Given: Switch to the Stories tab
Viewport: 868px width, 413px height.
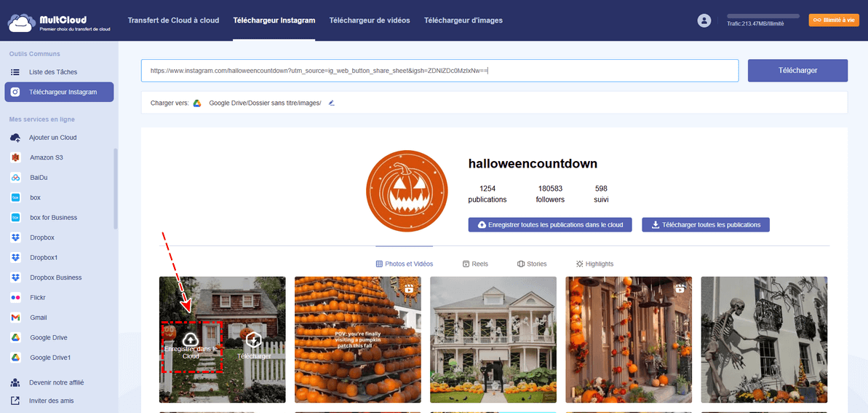Looking at the screenshot, I should click(532, 264).
